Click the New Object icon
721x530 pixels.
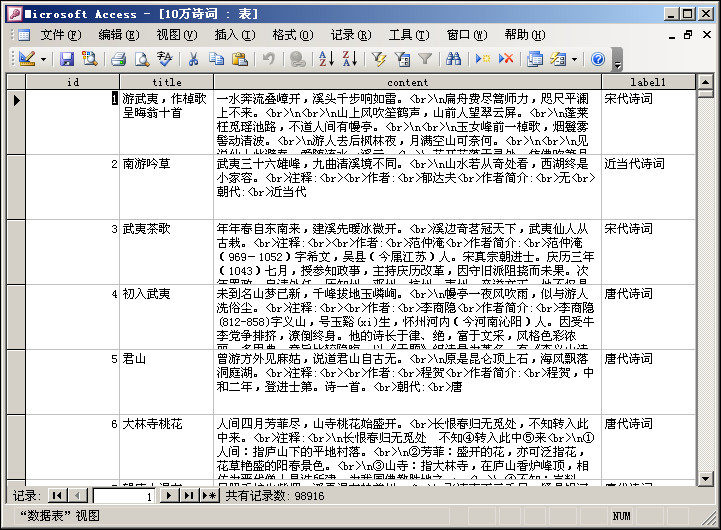(x=558, y=59)
